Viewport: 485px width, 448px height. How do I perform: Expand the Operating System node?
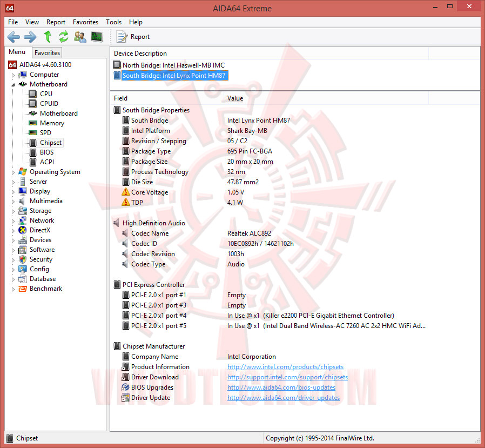click(13, 172)
